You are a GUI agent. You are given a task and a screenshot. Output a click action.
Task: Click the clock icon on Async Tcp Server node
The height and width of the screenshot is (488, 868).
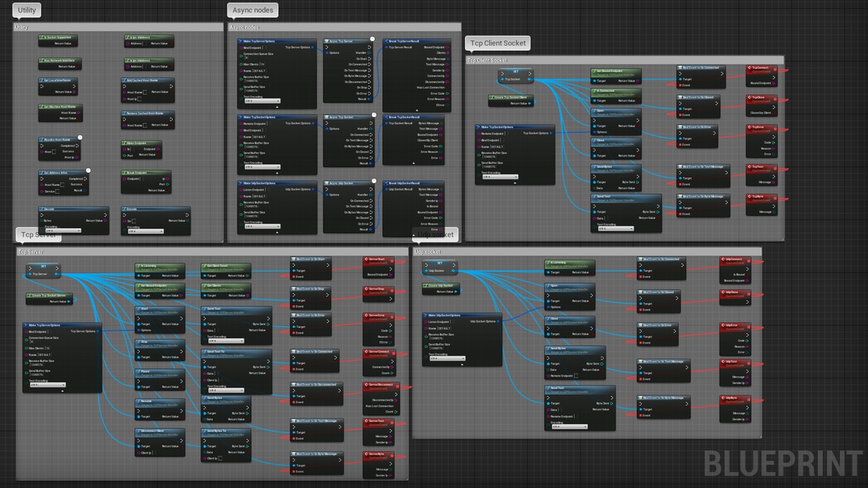point(372,39)
